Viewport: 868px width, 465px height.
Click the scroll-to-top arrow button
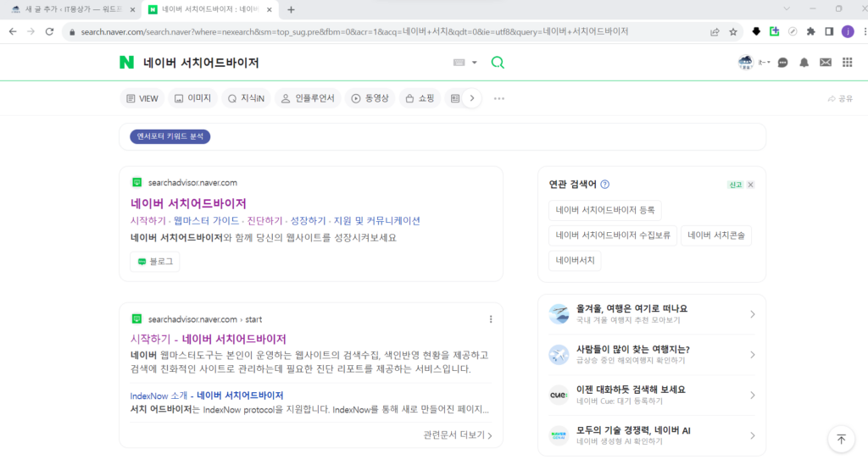(x=842, y=440)
